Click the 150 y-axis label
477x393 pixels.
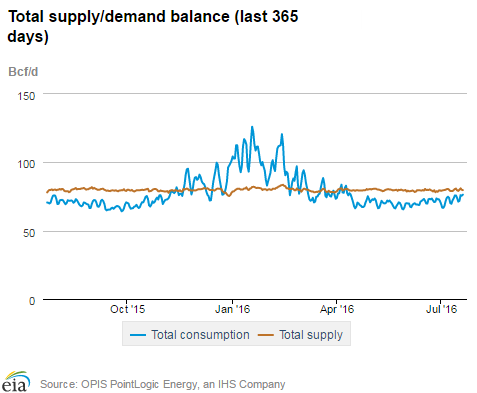tap(26, 96)
